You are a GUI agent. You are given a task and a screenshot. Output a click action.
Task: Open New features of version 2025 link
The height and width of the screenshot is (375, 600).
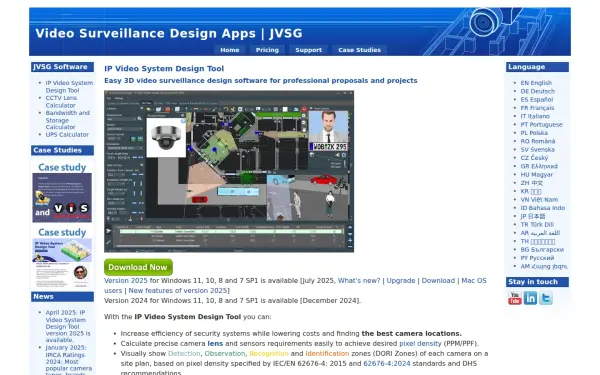click(x=178, y=290)
